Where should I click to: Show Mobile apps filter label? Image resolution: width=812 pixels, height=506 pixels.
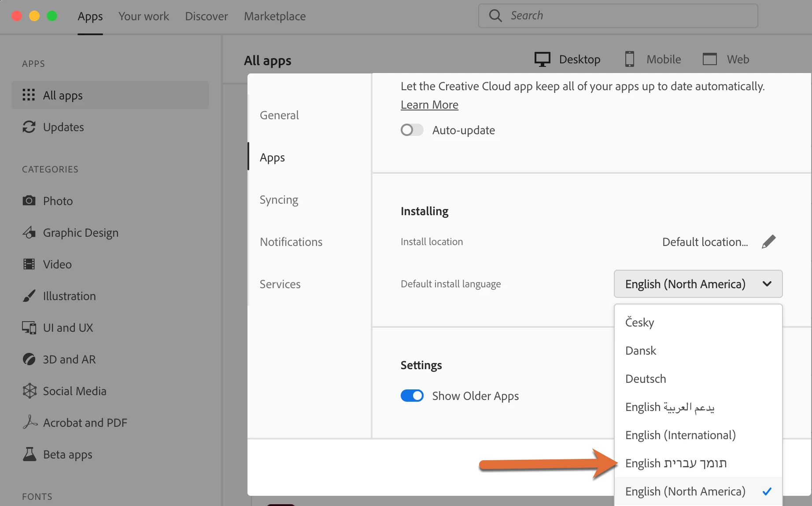click(x=664, y=59)
